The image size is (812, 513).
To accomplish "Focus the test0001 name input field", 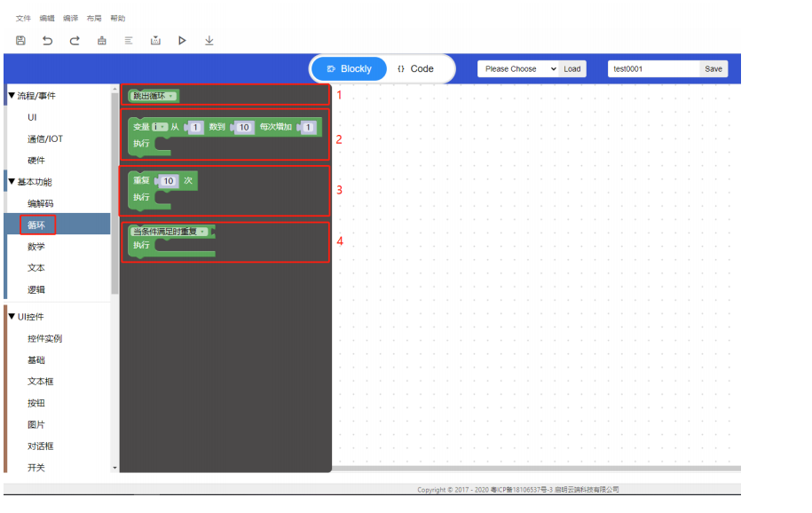I will (x=653, y=69).
